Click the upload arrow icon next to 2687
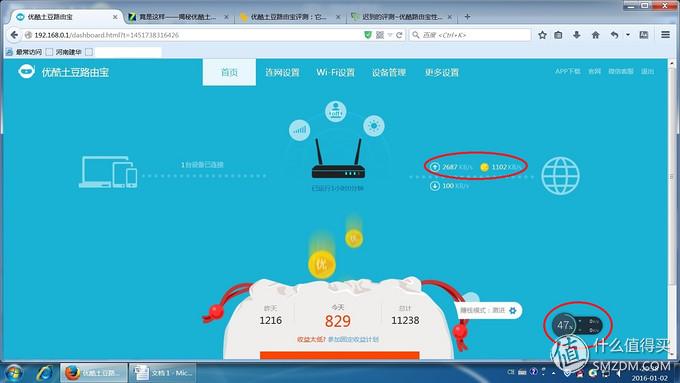This screenshot has width=680, height=383. [x=435, y=167]
